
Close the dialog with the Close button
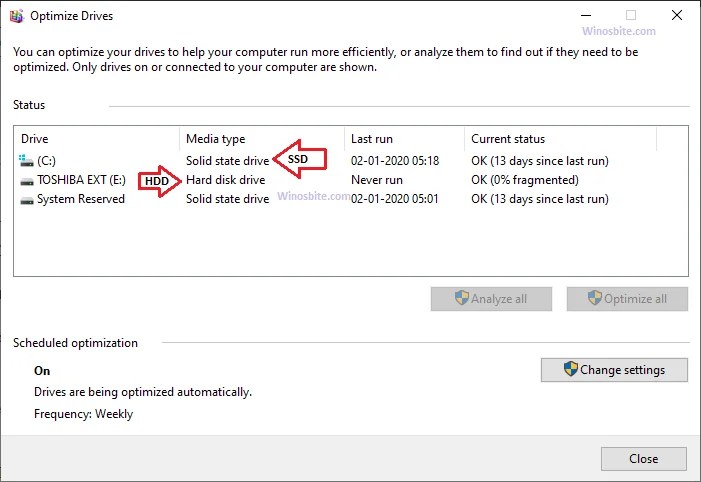(x=643, y=459)
